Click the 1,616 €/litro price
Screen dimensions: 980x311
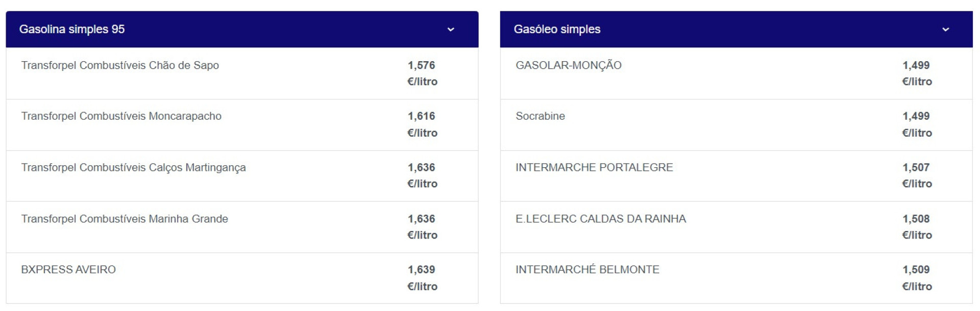(422, 124)
